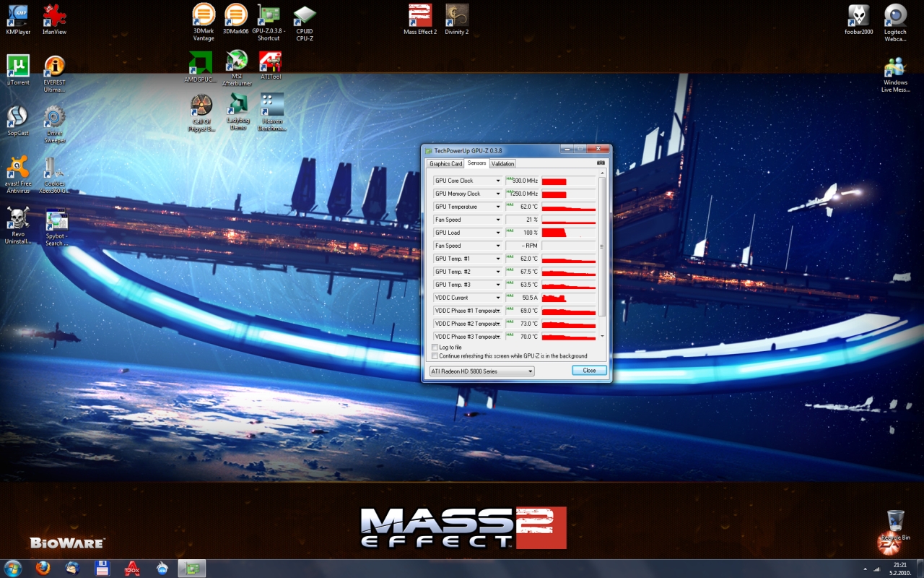The height and width of the screenshot is (578, 924).
Task: Select the MSI Afterburner desktop icon
Action: tap(237, 68)
